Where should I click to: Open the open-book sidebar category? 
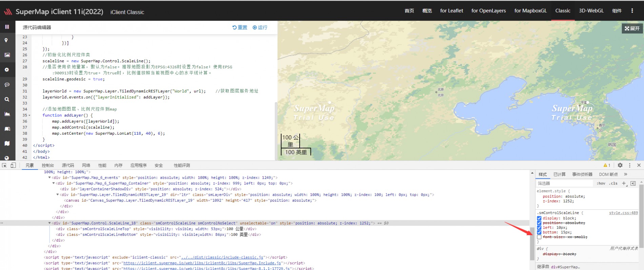[7, 129]
